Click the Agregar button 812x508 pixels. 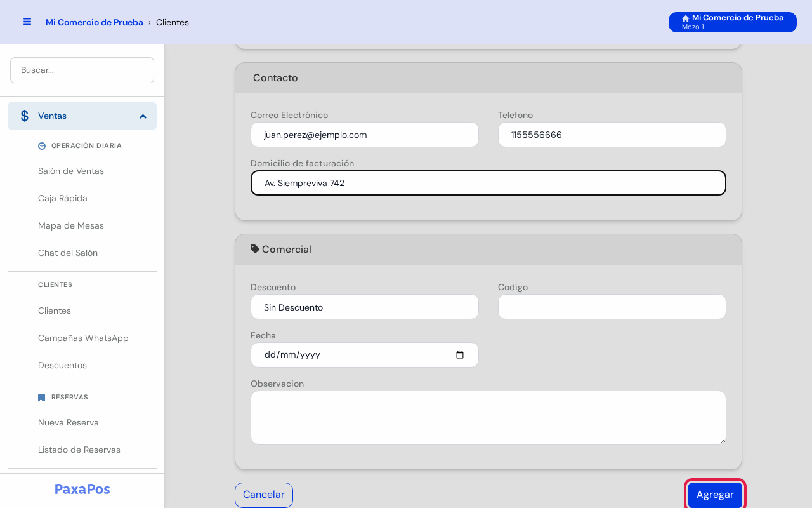pos(715,495)
